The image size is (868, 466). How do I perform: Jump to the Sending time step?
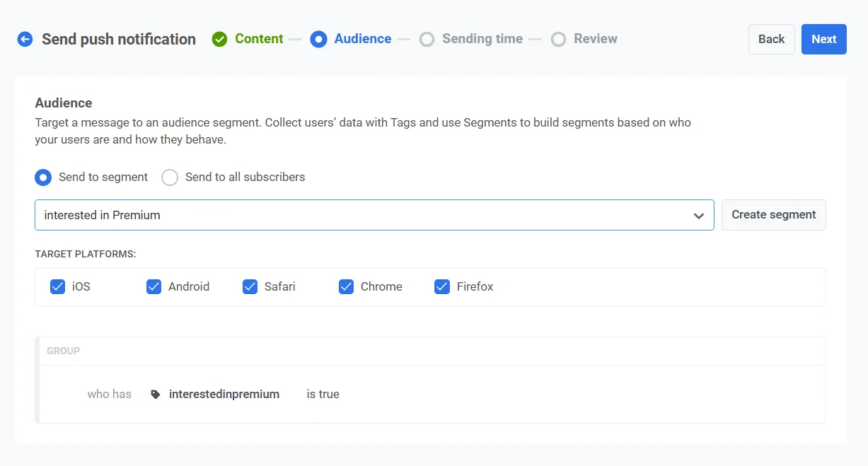(482, 39)
